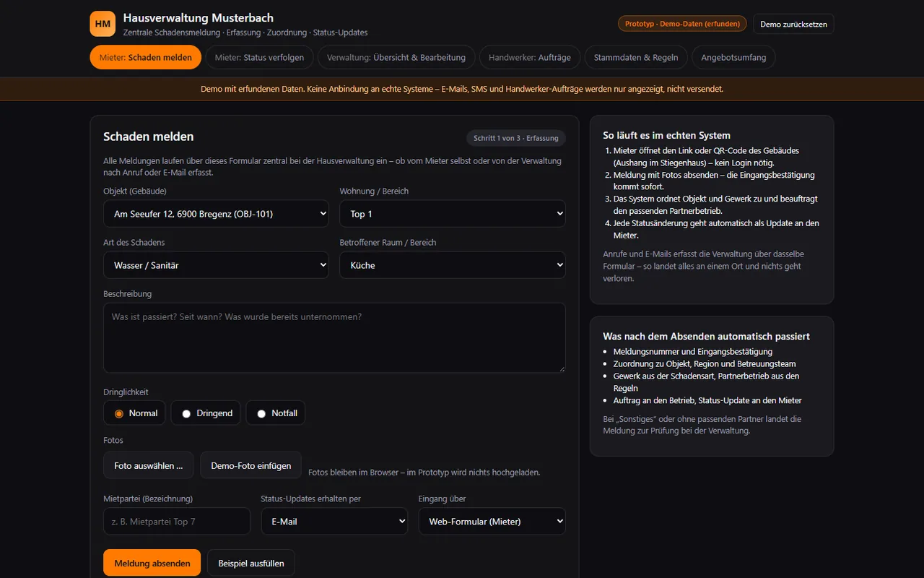Expand the Betroffener Raum dropdown showing Küche

click(x=453, y=265)
